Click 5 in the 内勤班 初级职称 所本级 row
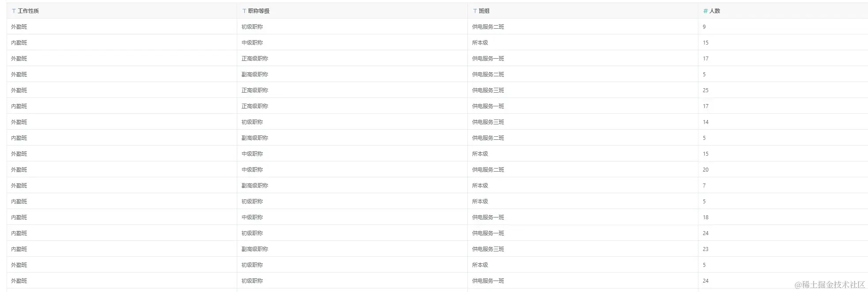The width and height of the screenshot is (868, 292). click(704, 202)
